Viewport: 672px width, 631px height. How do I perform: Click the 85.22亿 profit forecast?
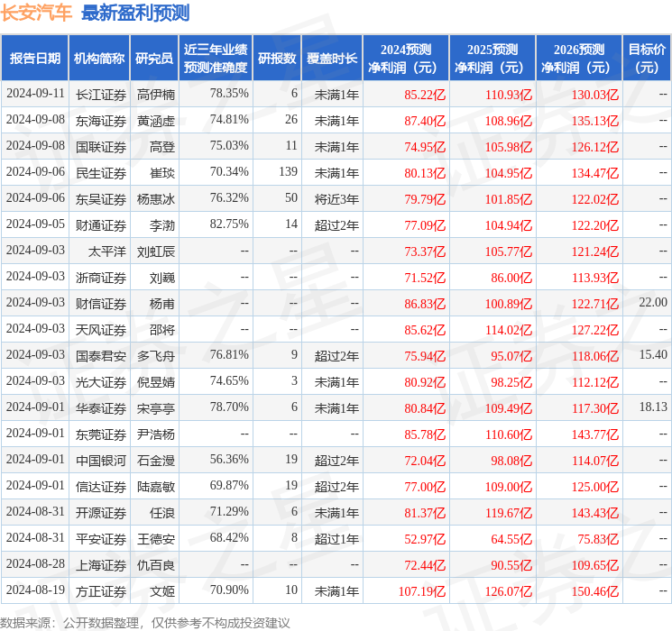pyautogui.click(x=425, y=95)
